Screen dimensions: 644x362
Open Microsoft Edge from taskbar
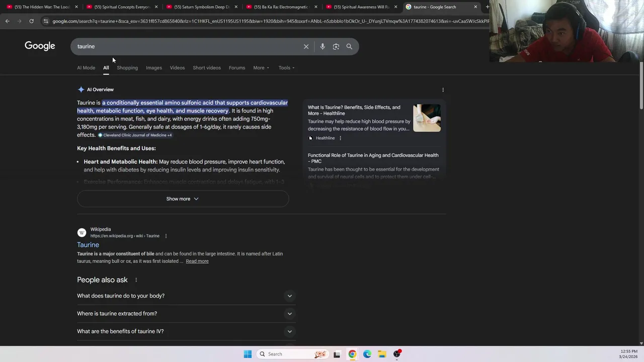tap(367, 354)
